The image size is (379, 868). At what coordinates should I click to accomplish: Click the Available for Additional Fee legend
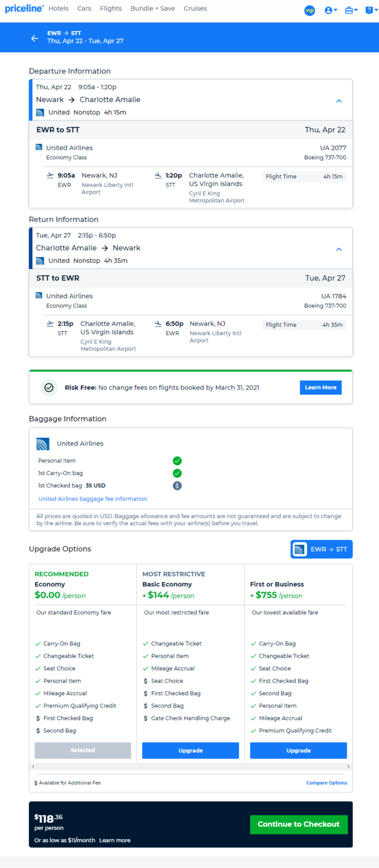[67, 783]
